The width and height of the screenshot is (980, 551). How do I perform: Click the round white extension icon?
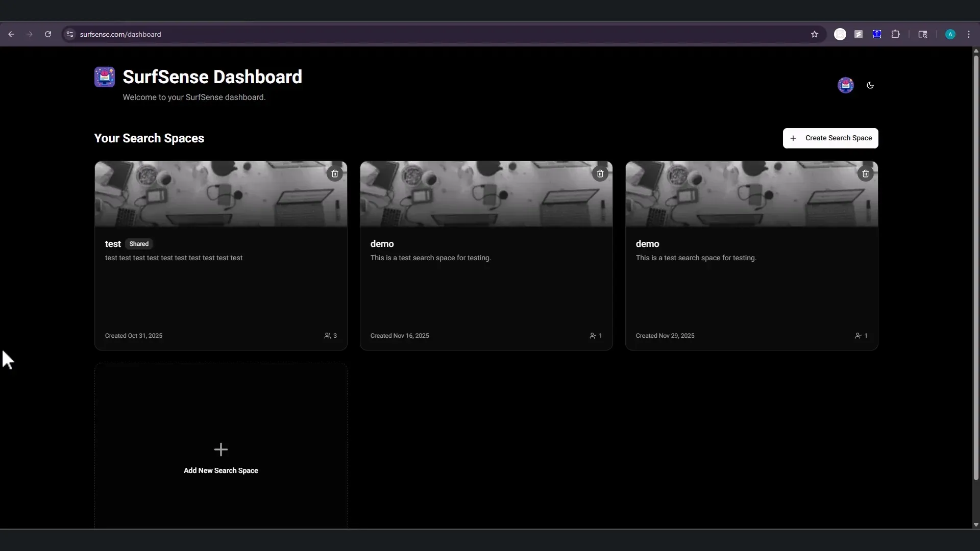tap(840, 34)
